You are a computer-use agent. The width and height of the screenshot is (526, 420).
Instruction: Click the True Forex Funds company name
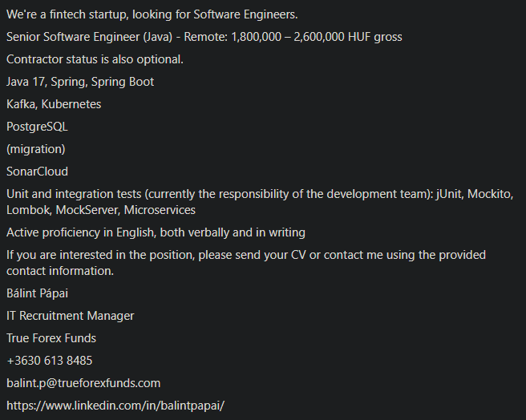(51, 338)
